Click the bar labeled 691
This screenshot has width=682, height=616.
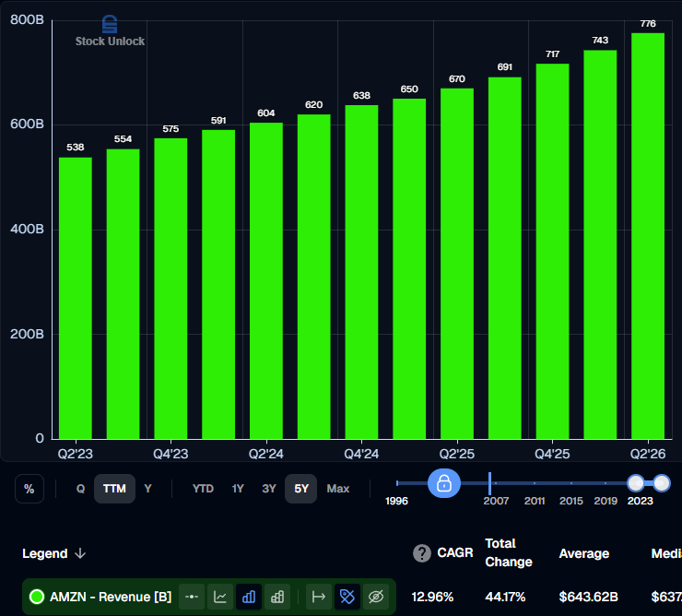pos(504,258)
